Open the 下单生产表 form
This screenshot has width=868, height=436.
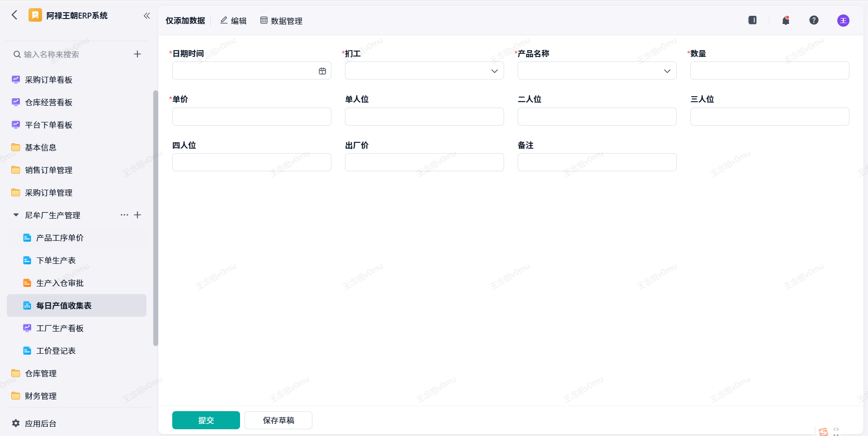coord(76,260)
